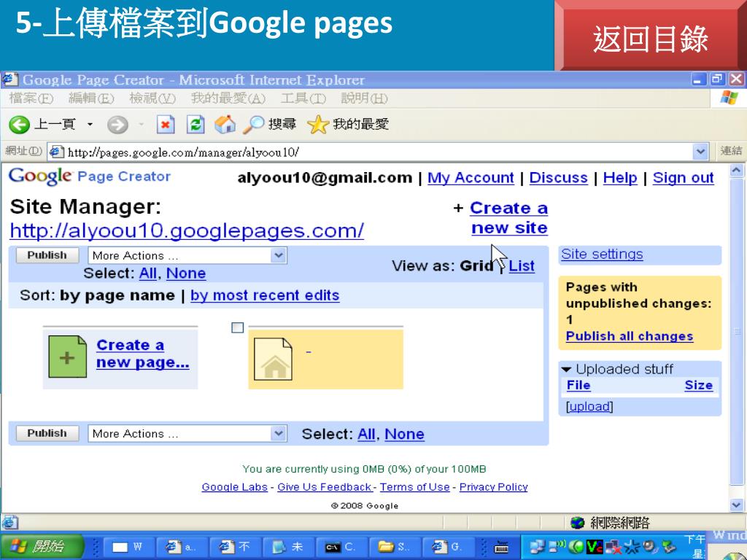Viewport: 747px width, 560px height.
Task: Click the Sign out link
Action: pyautogui.click(x=683, y=178)
